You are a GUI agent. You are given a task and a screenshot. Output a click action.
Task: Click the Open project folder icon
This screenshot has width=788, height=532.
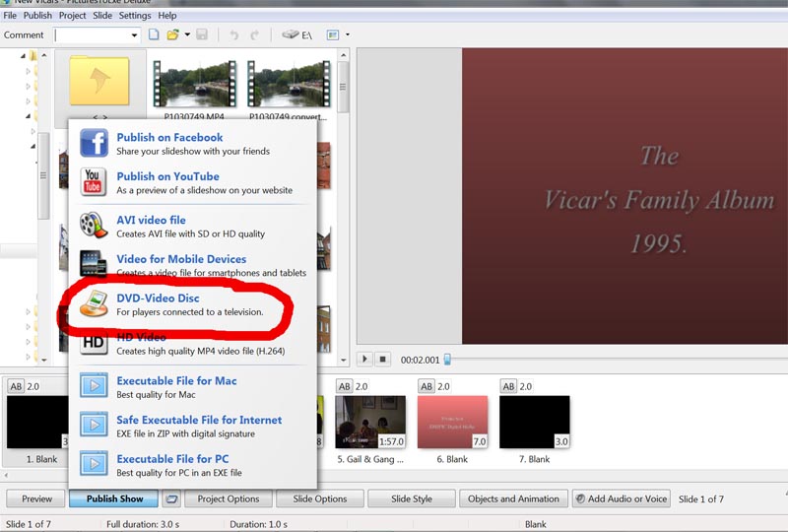click(x=173, y=34)
